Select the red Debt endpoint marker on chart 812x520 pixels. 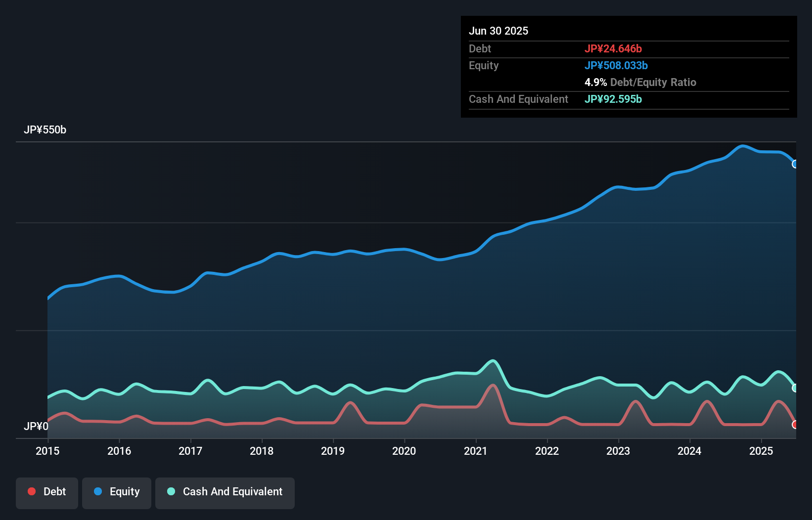coord(795,424)
